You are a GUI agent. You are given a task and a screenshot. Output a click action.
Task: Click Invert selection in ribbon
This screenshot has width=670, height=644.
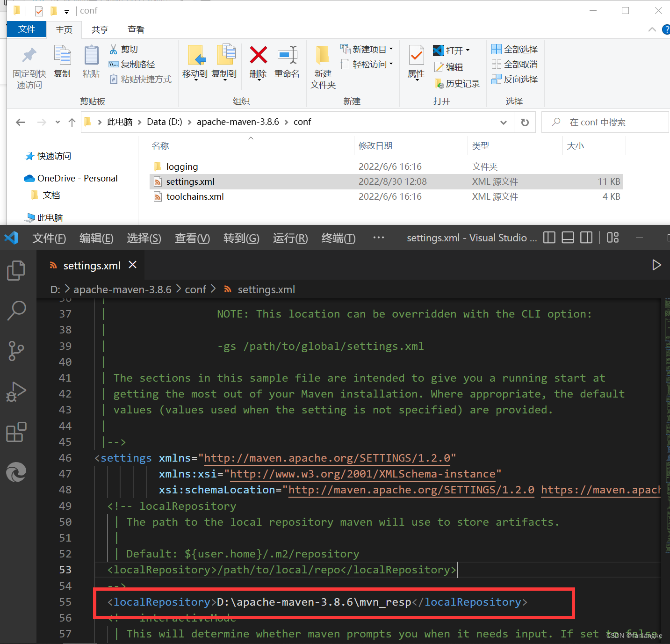point(515,79)
